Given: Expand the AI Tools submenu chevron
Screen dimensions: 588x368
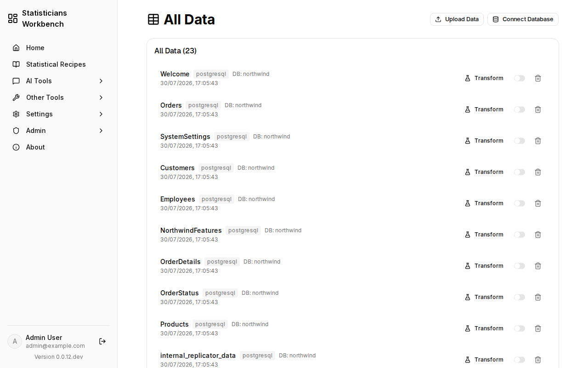Looking at the screenshot, I should (x=101, y=81).
